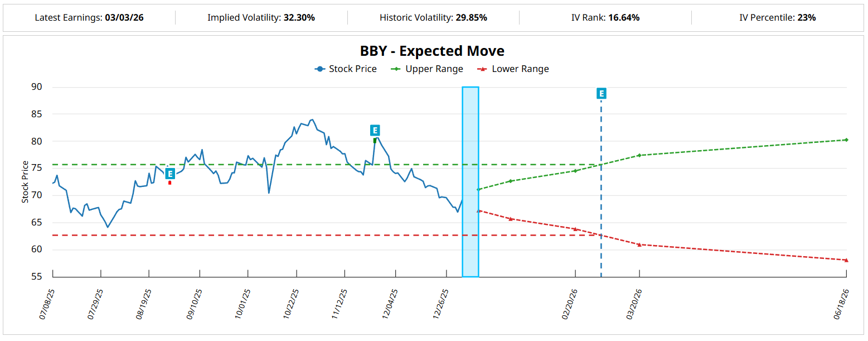This screenshot has height=341, width=868.
Task: Click the upcoming earnings E marker on dashed line
Action: pyautogui.click(x=601, y=93)
